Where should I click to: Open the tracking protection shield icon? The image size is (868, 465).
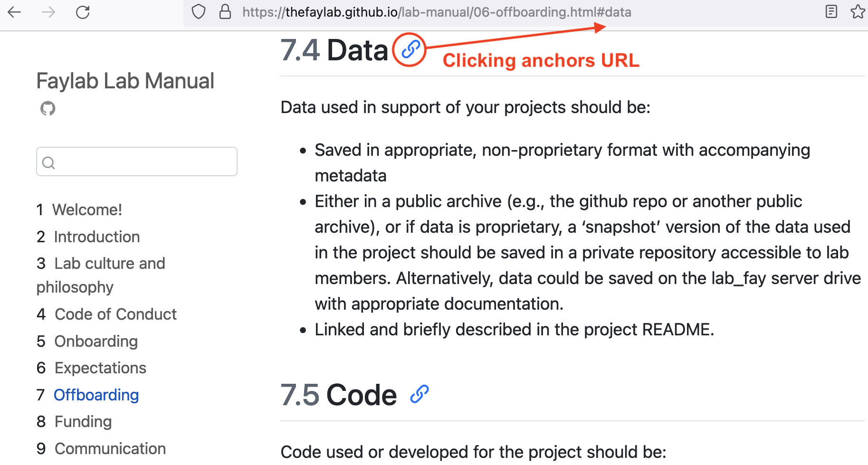tap(198, 12)
